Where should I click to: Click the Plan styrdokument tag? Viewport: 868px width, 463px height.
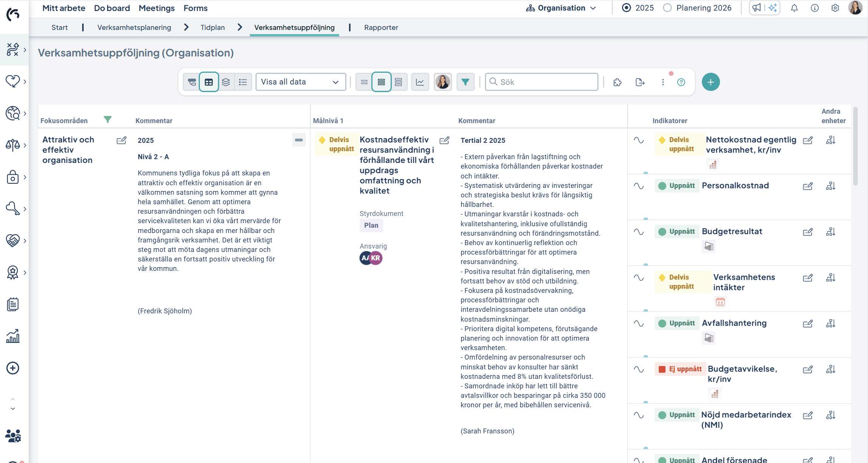371,225
